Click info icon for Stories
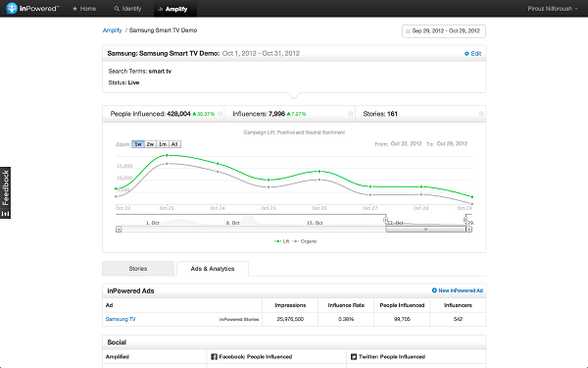 coord(481,114)
